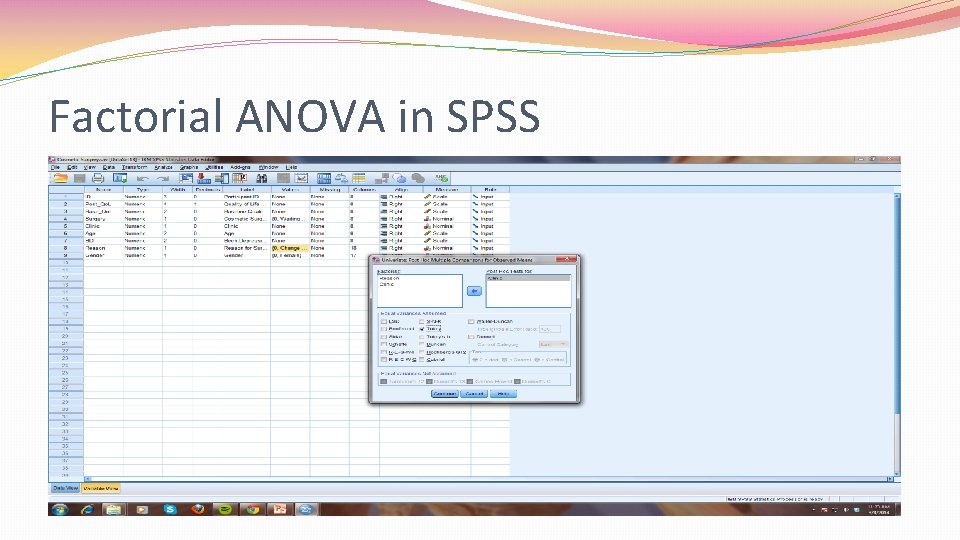Enable the Hochberg's GT2 checkbox
The width and height of the screenshot is (960, 540).
point(422,352)
